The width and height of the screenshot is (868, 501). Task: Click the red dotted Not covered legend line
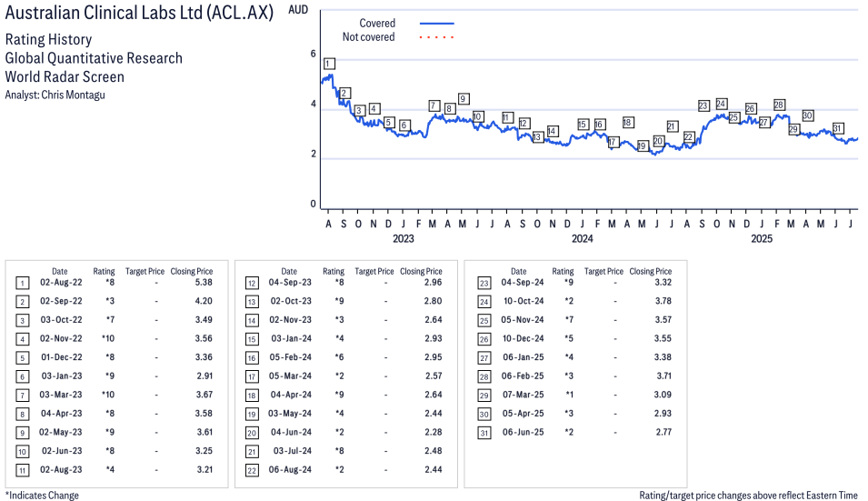437,37
